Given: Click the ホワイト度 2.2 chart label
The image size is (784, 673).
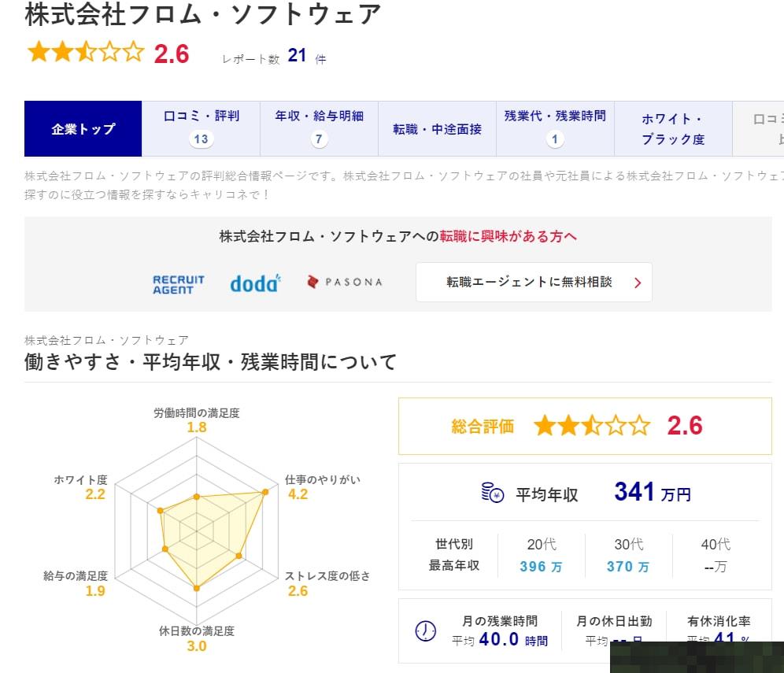Looking at the screenshot, I should click(80, 487).
